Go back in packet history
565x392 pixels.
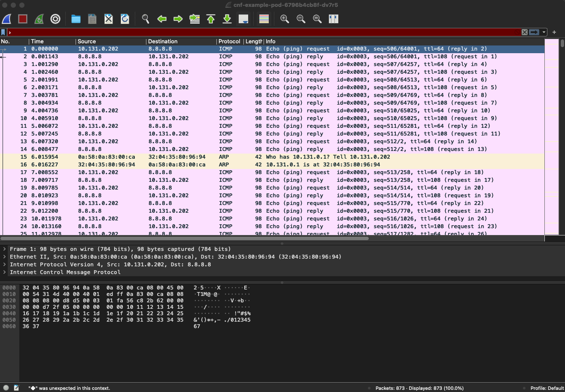(x=162, y=19)
